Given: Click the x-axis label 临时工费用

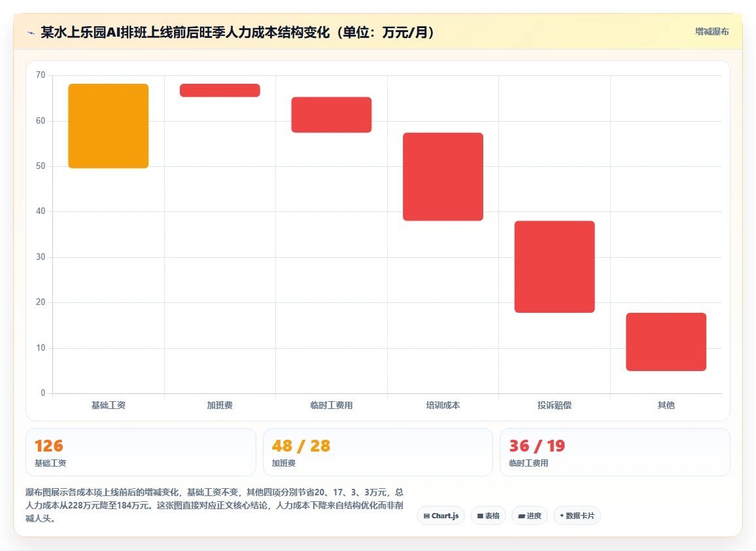Looking at the screenshot, I should coord(331,405).
